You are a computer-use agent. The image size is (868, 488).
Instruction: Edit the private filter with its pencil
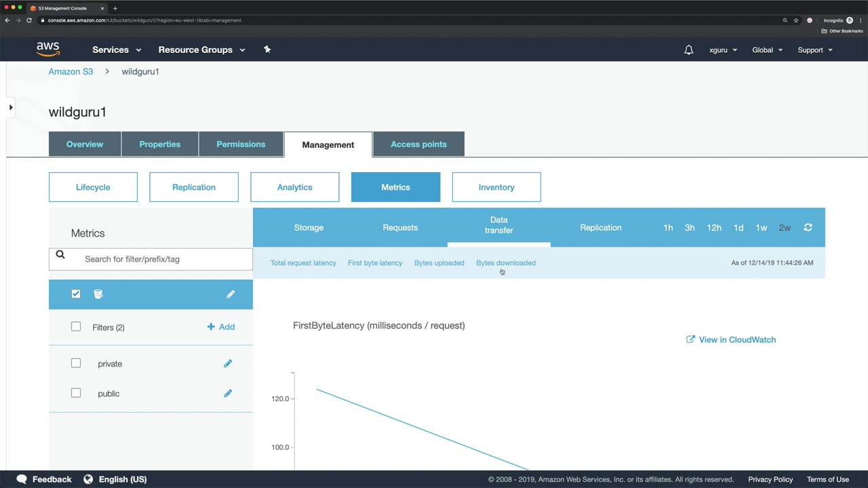pos(228,363)
